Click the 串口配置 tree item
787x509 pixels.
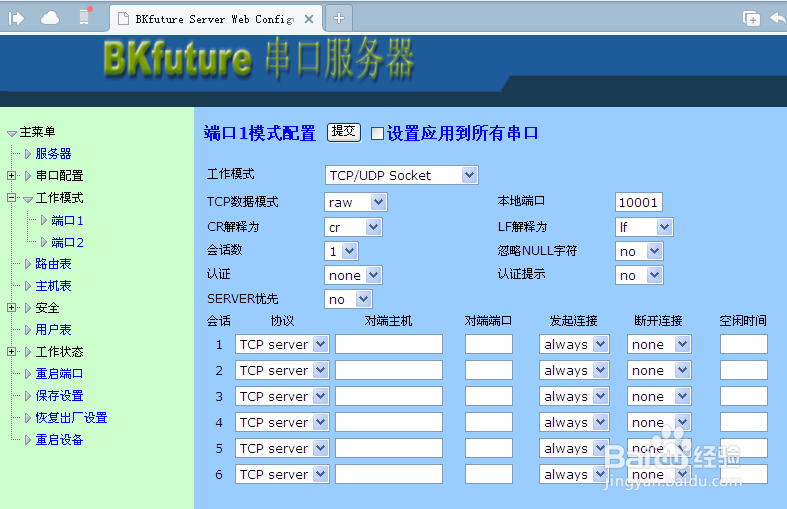(59, 176)
